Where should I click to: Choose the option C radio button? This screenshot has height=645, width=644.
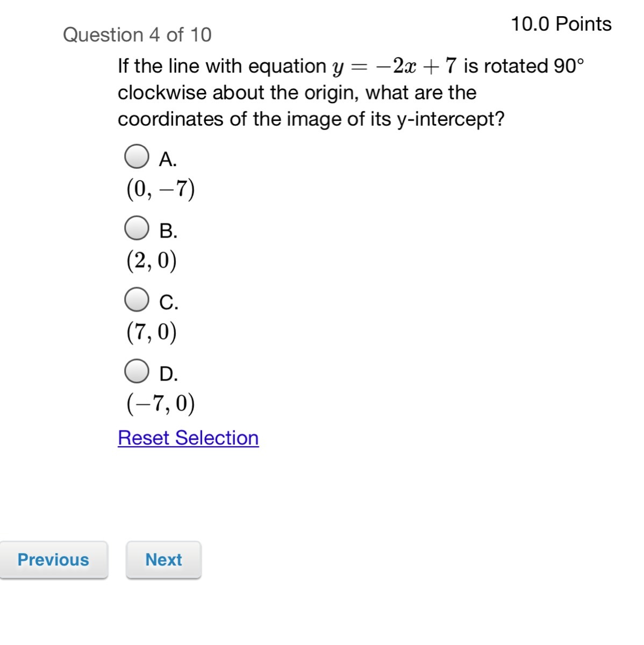point(137,299)
